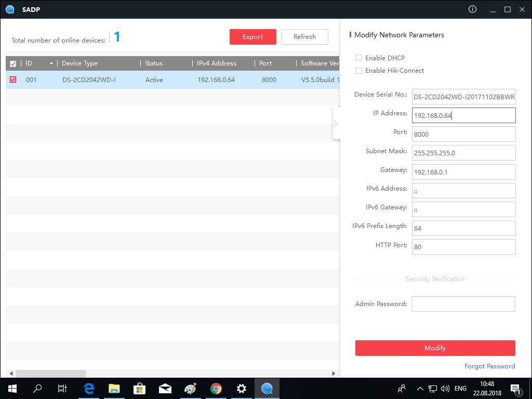The image size is (532, 399).
Task: Click the Export button
Action: (253, 37)
